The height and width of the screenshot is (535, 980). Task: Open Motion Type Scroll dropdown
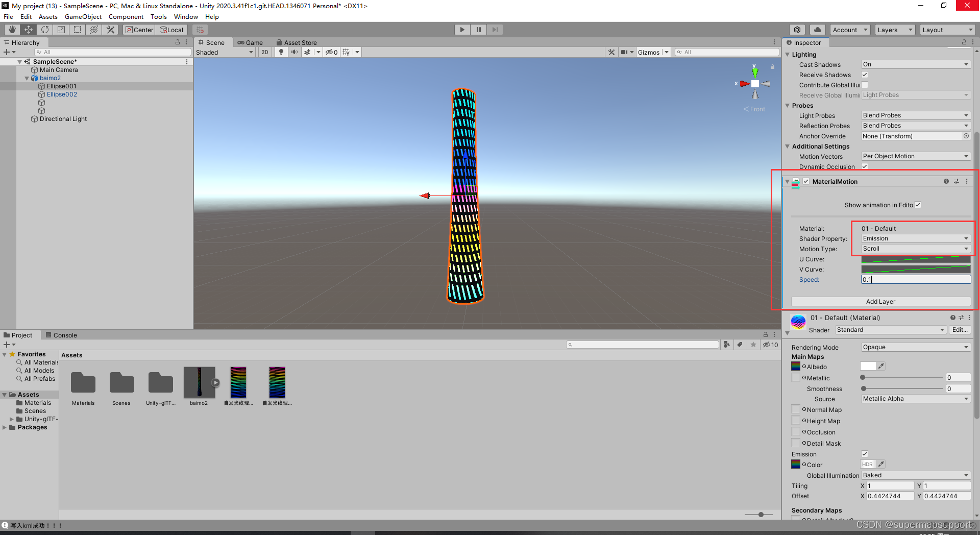[916, 249]
